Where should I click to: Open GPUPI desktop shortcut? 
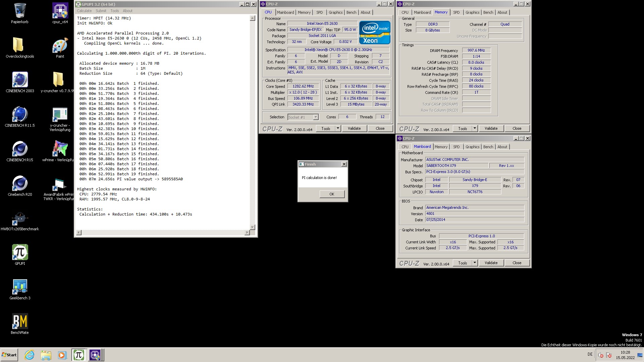20,255
